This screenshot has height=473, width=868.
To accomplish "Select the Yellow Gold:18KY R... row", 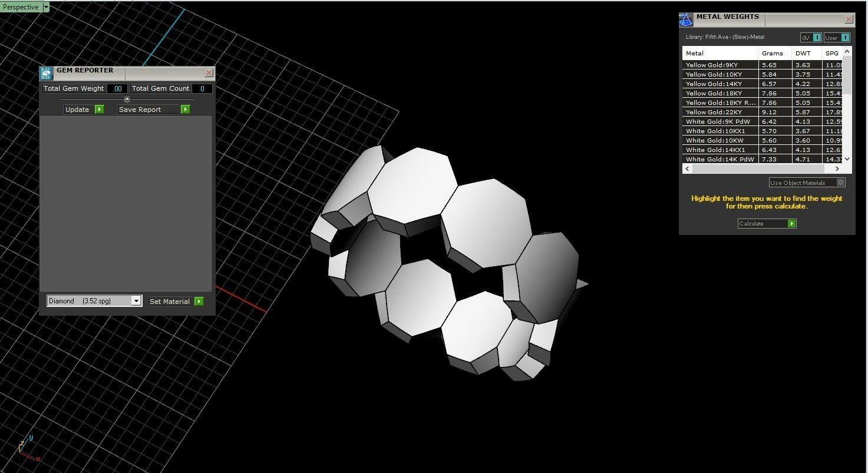I will [x=763, y=102].
